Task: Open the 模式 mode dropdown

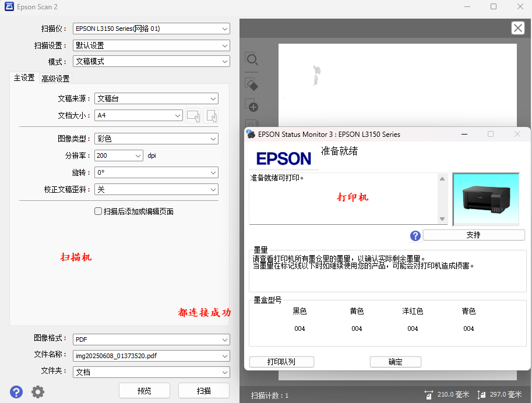Action: [x=152, y=61]
